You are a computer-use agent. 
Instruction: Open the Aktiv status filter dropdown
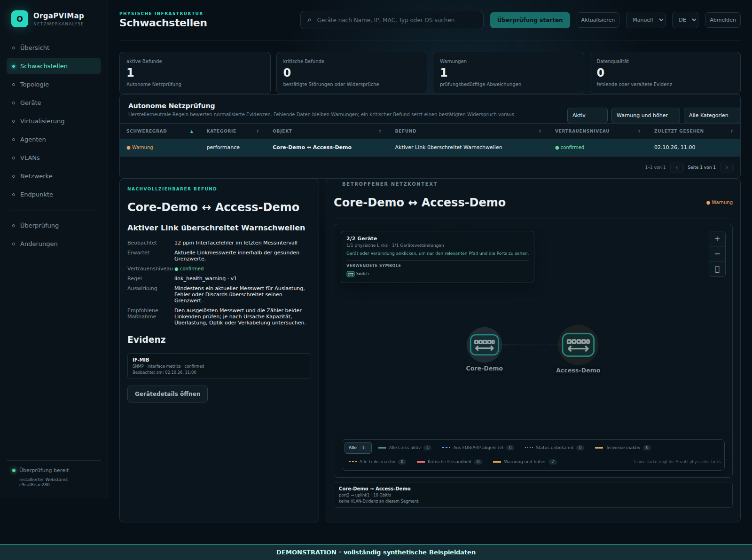point(587,115)
